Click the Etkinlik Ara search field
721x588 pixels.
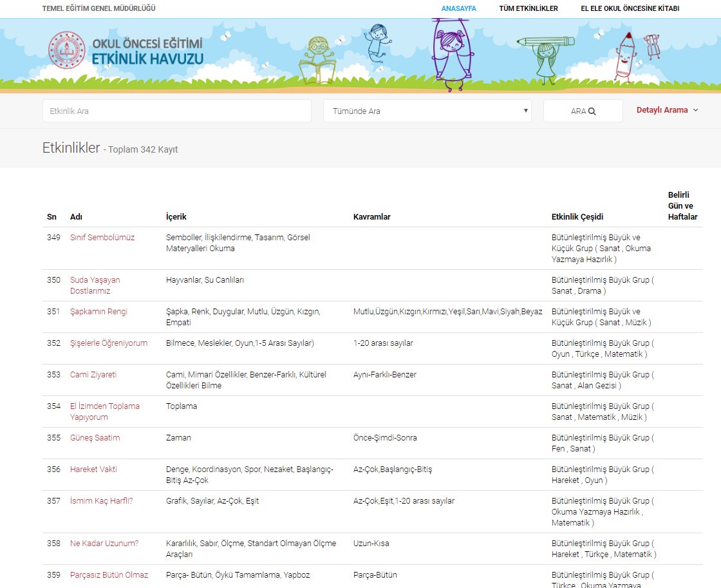pyautogui.click(x=176, y=111)
